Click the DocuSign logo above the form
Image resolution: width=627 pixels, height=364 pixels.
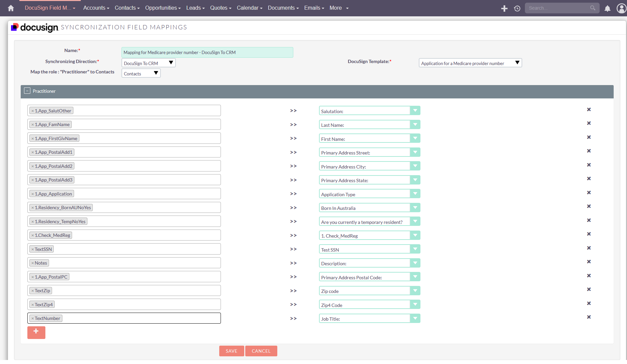[x=34, y=27]
